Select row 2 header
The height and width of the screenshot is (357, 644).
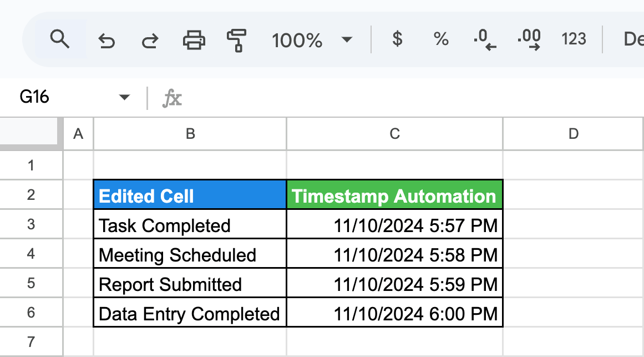(31, 194)
